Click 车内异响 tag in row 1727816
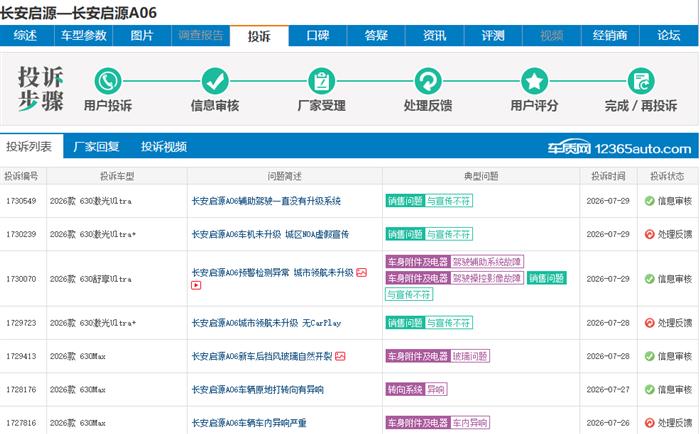 (x=470, y=422)
